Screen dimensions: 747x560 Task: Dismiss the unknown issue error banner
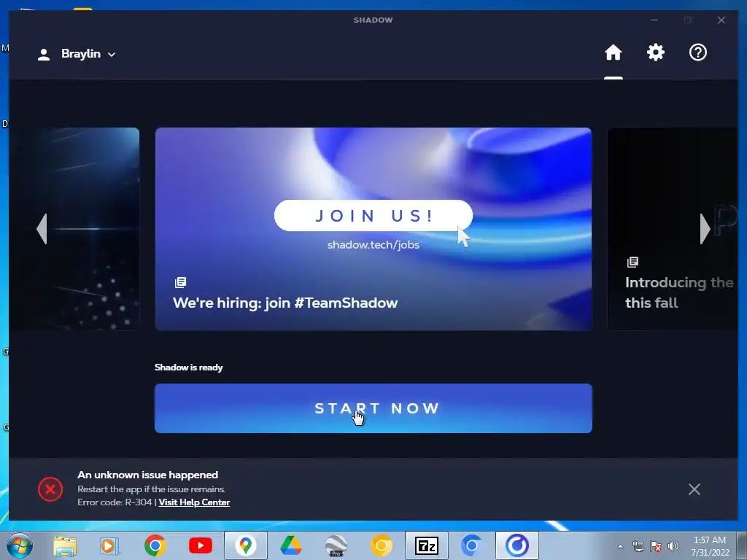694,489
